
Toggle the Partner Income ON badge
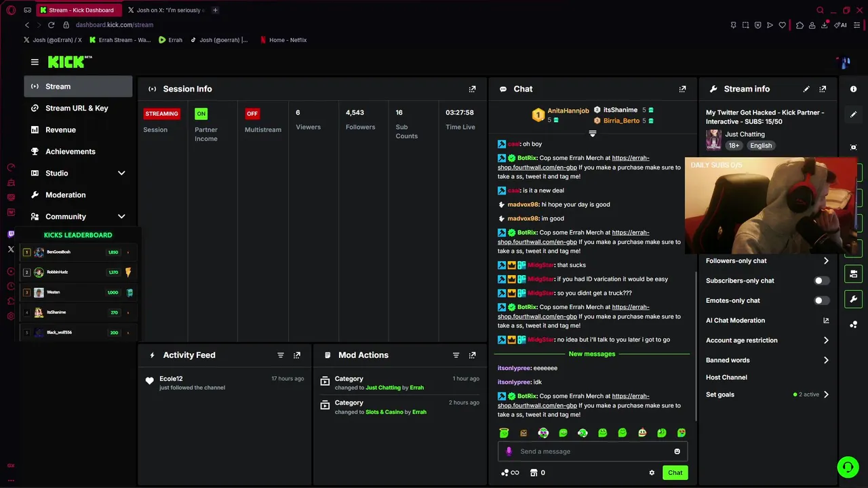point(201,114)
